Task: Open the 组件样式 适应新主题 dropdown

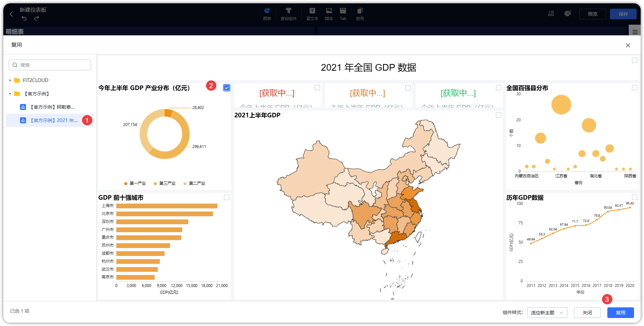Action: (547, 313)
